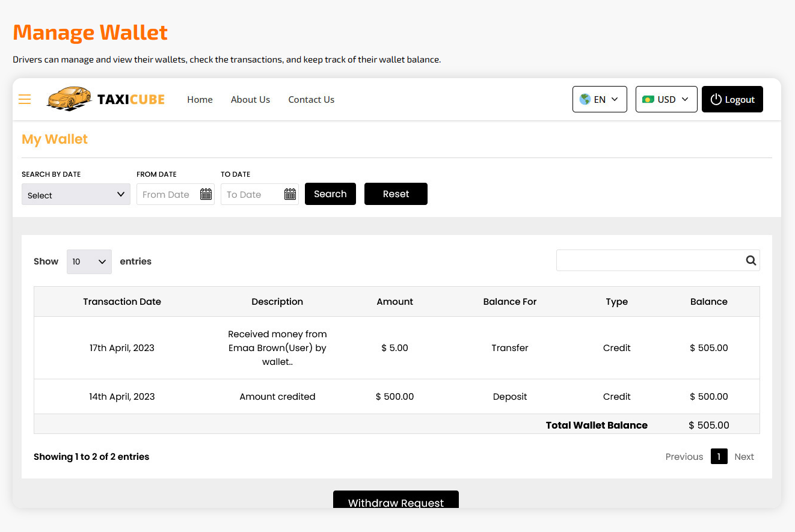This screenshot has width=795, height=532.
Task: Sort by Transaction Date column header
Action: click(x=122, y=302)
